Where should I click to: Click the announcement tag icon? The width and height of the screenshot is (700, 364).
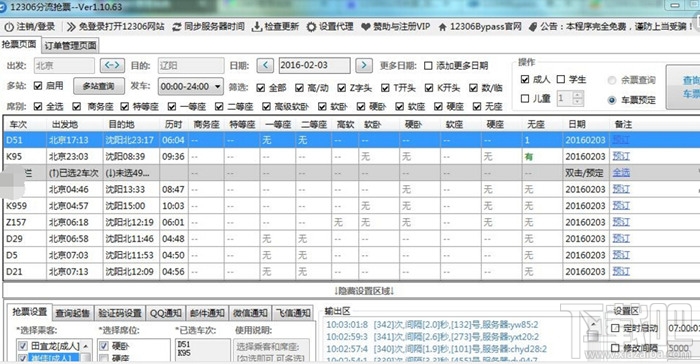[x=533, y=27]
